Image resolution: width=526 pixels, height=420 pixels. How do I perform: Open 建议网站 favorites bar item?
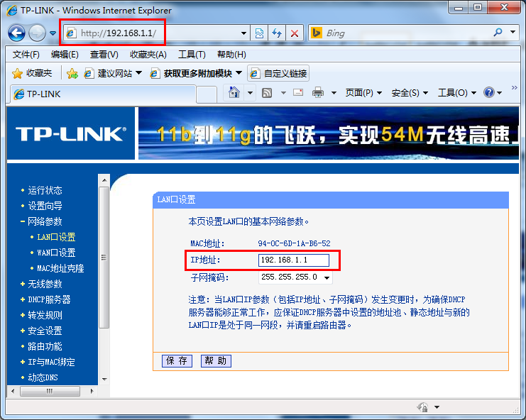pyautogui.click(x=113, y=73)
